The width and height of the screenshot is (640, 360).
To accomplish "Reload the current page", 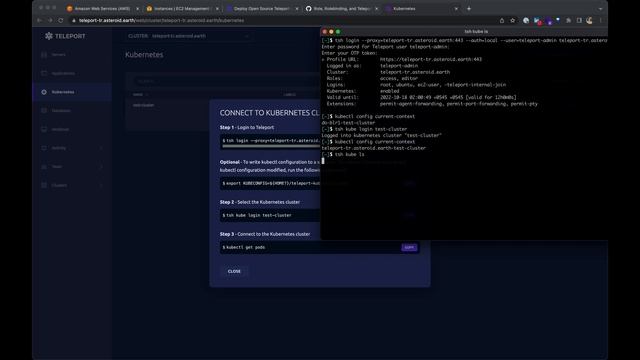I will coord(60,20).
